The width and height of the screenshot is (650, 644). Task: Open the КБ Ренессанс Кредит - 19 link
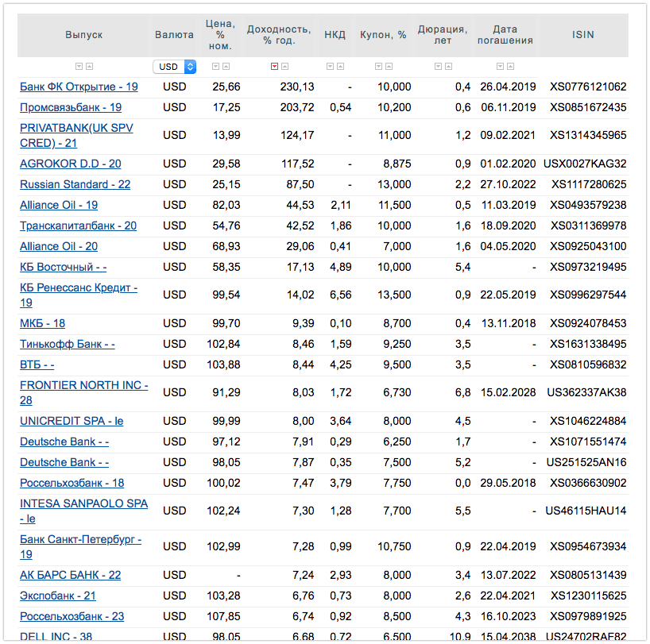79,295
